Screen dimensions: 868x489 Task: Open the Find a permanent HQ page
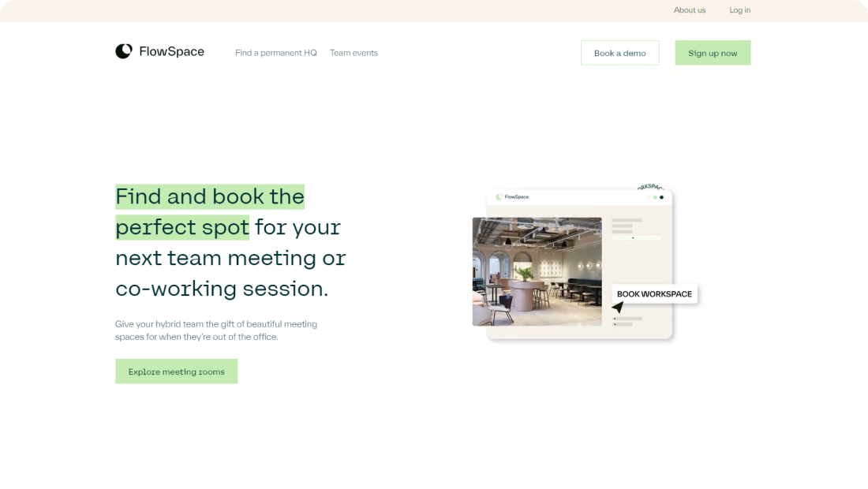click(x=275, y=53)
